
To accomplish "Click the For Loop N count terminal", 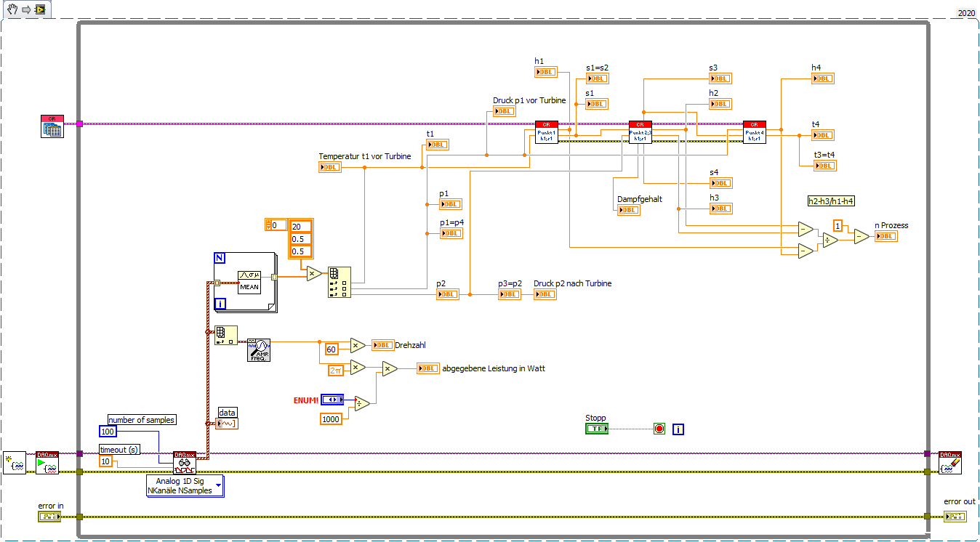I will click(220, 259).
